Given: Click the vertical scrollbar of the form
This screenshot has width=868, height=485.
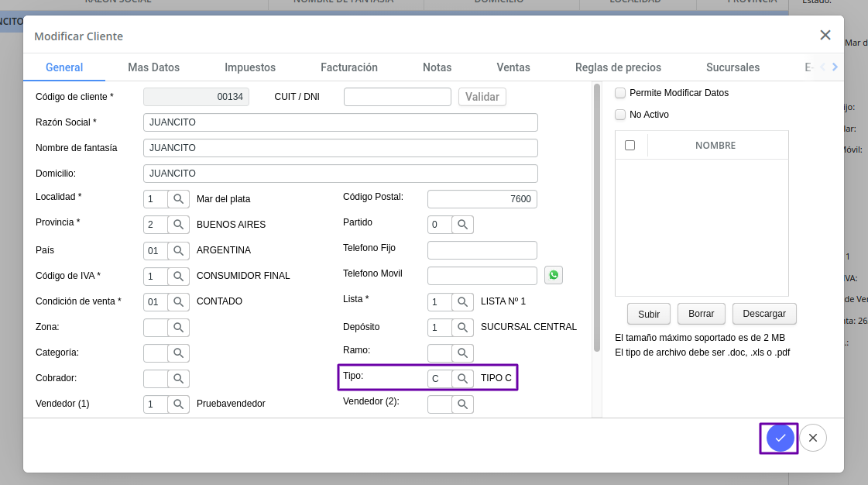Looking at the screenshot, I should (x=597, y=217).
